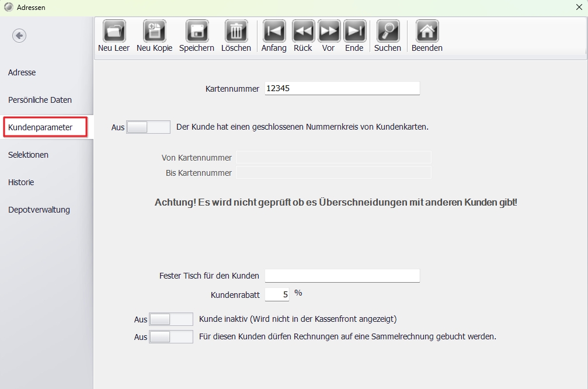Click the Kundenrabatt percentage field
The image size is (588, 389).
point(277,294)
